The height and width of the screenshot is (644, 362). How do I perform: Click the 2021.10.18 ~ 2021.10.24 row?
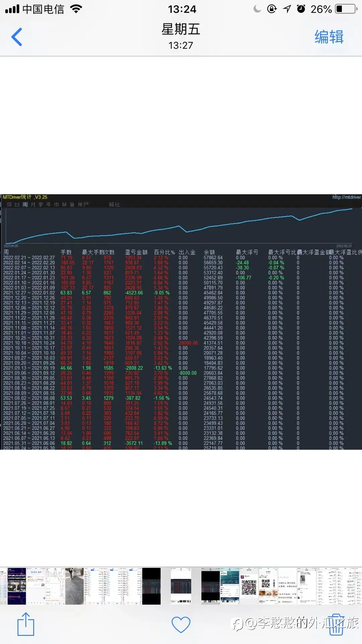[181, 343]
